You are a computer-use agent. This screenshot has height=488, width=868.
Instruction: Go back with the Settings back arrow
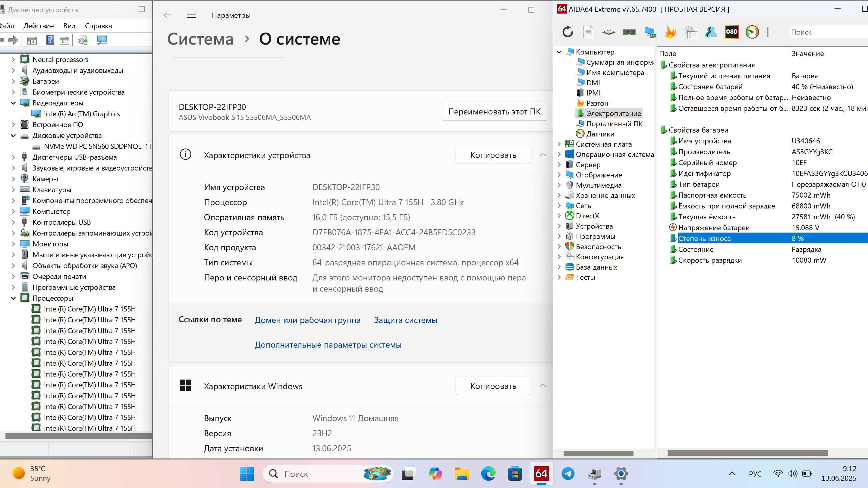(167, 15)
